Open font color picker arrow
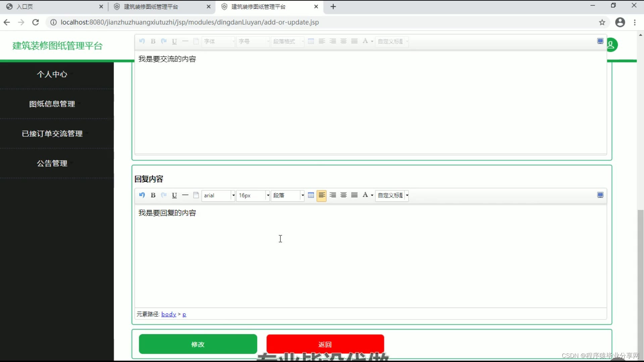This screenshot has width=644, height=362. coord(372,195)
